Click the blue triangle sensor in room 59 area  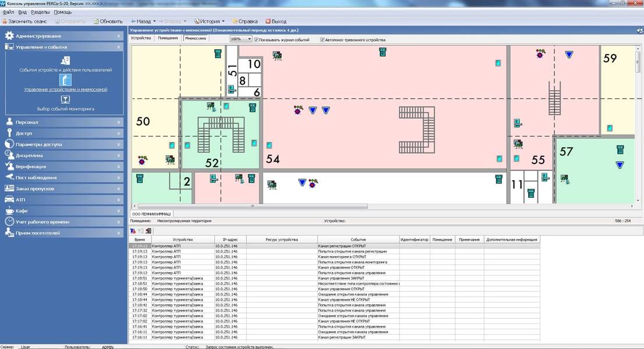click(x=569, y=55)
